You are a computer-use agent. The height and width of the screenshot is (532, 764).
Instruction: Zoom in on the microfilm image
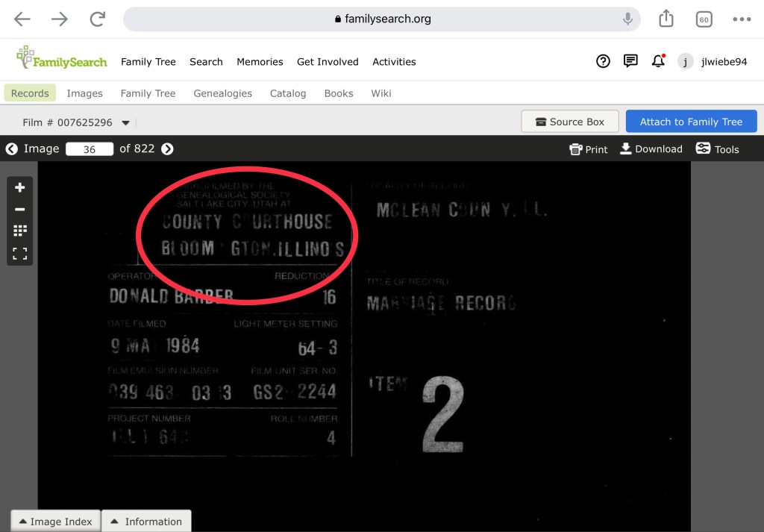tap(20, 188)
